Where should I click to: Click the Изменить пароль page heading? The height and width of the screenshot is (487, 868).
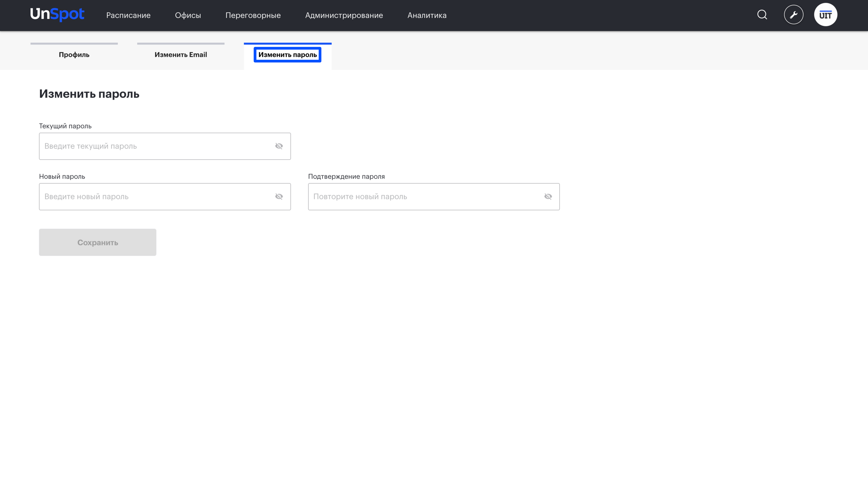click(x=89, y=94)
